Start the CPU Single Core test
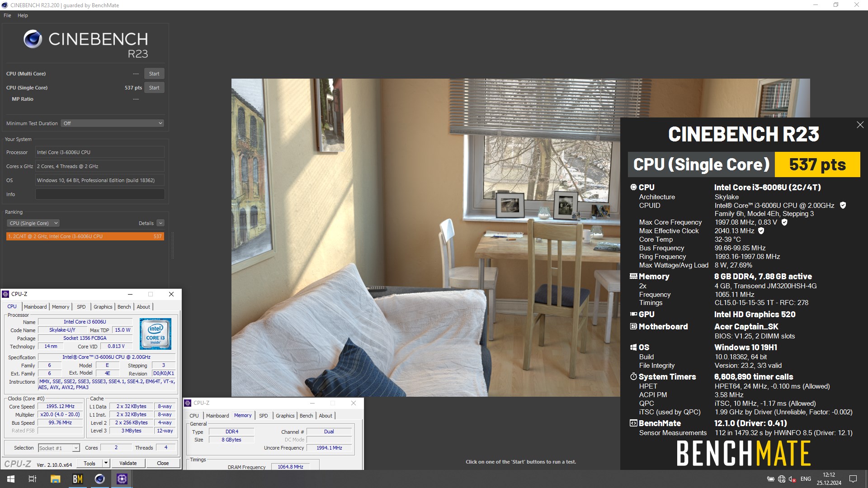868x488 pixels. (x=154, y=88)
